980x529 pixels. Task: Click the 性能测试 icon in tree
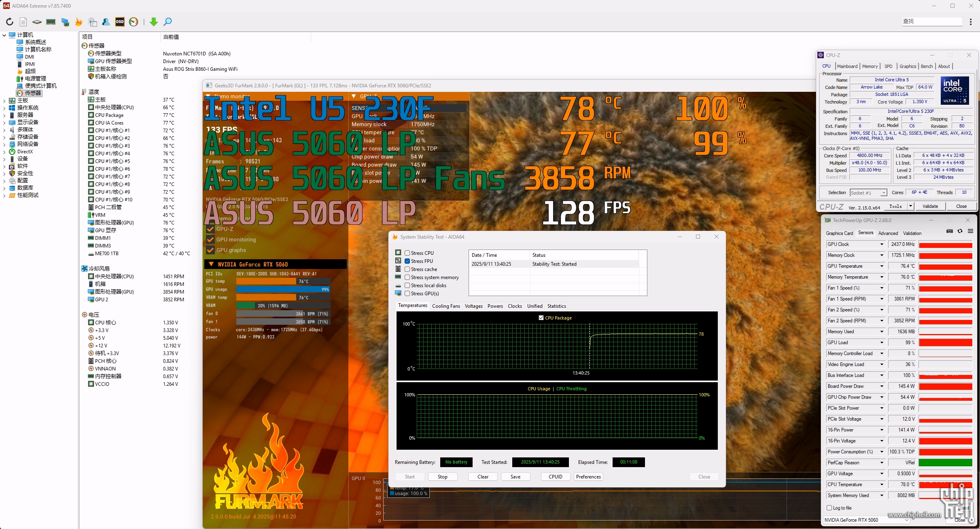[x=12, y=195]
